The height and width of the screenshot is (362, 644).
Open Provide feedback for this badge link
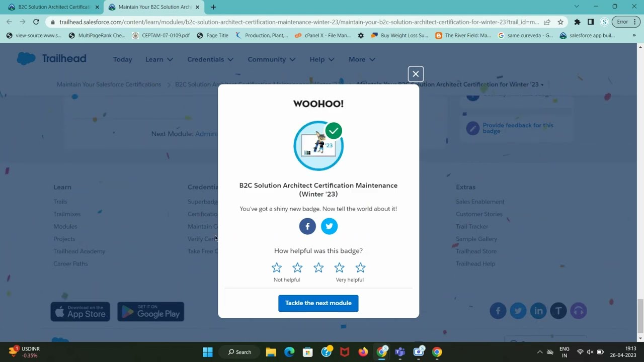click(518, 128)
